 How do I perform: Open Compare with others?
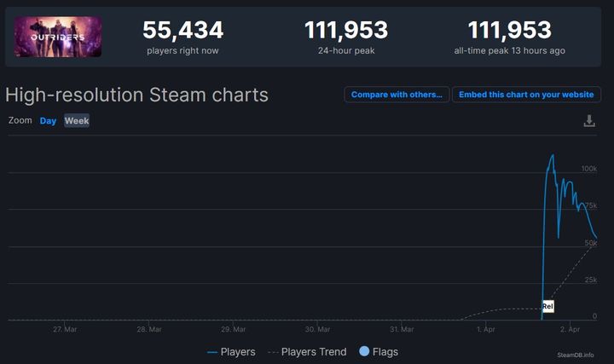point(397,95)
